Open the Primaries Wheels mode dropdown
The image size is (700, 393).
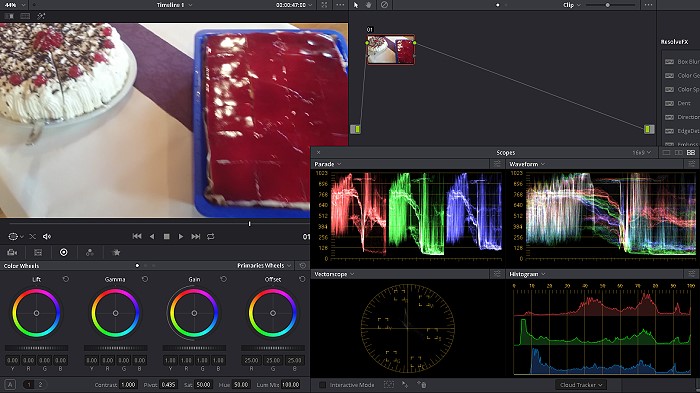pos(264,265)
